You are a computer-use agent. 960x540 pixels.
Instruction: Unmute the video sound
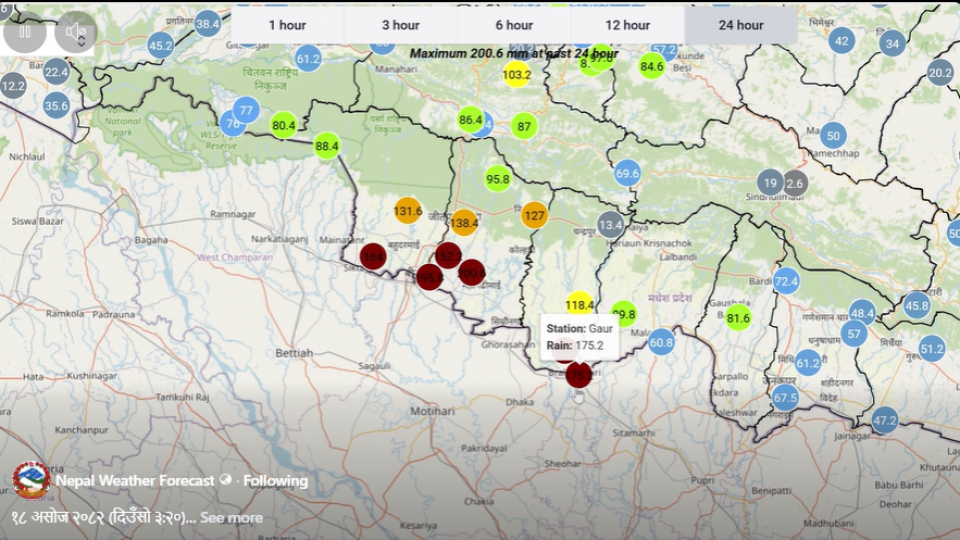[x=76, y=32]
